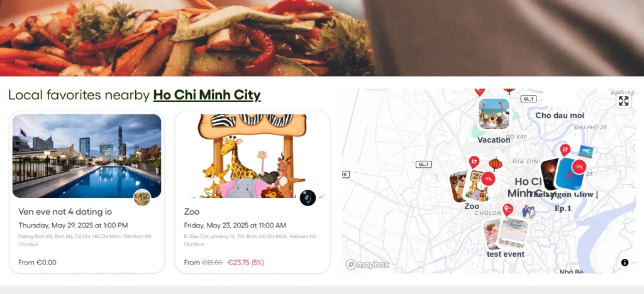Image resolution: width=644 pixels, height=294 pixels.
Task: Open the map attribution info icon
Action: (625, 263)
